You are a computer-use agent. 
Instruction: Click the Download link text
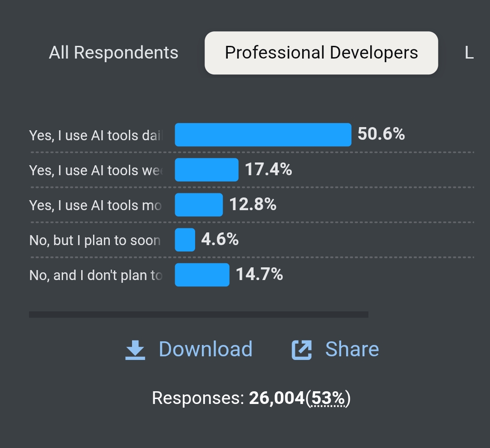[x=206, y=349]
